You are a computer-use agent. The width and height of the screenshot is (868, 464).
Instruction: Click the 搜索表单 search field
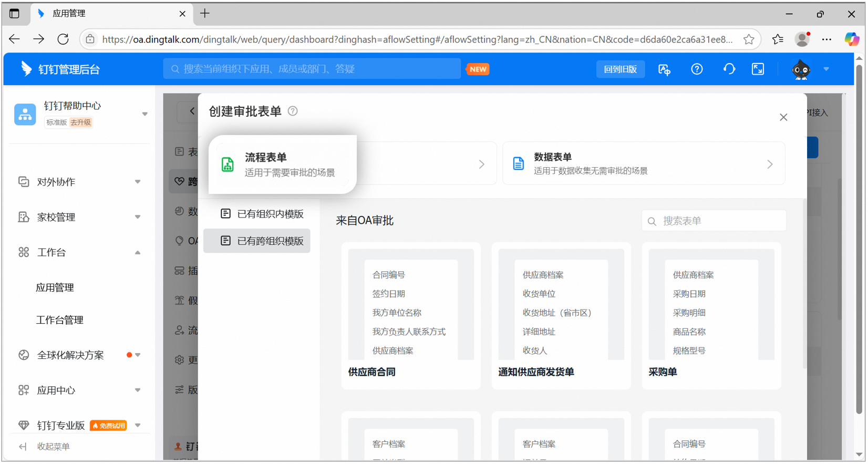[714, 221]
